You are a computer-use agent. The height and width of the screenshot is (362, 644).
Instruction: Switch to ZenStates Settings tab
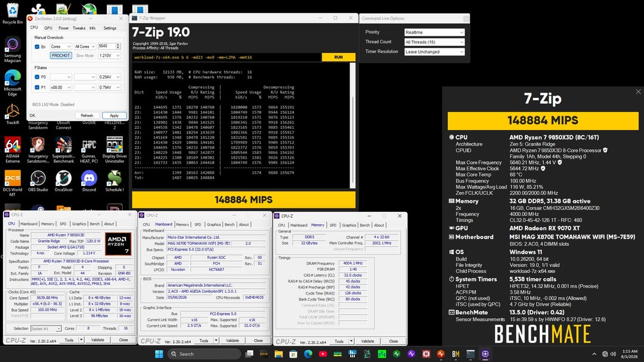[110, 28]
